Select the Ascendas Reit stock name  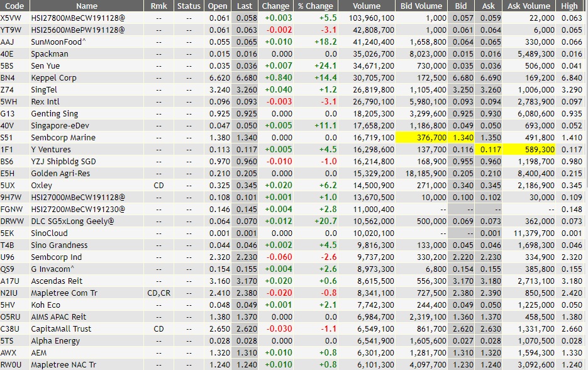(57, 281)
